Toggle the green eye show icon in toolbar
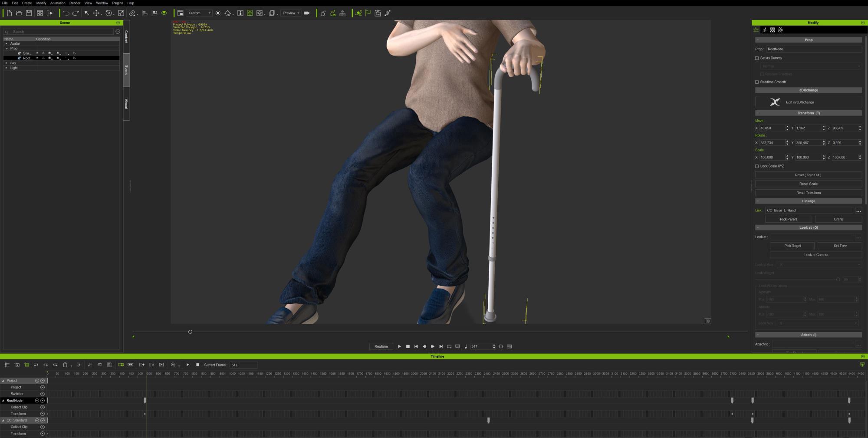The width and height of the screenshot is (868, 438). [164, 13]
